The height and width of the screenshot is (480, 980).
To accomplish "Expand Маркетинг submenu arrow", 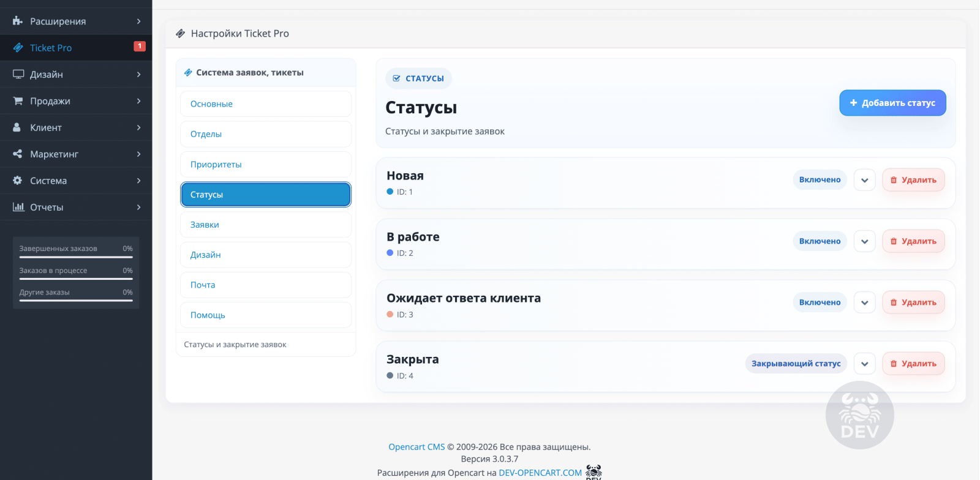I will click(139, 154).
